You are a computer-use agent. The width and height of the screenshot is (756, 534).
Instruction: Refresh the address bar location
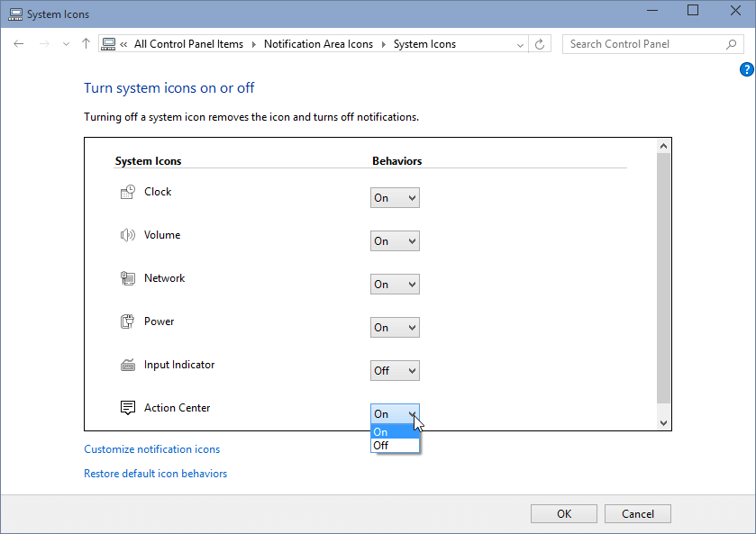541,44
